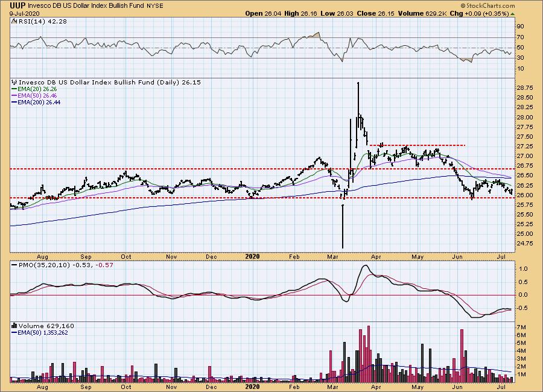Click the EMA(20) 26.26 legend entry
Screen dimensions: 543x392
[x=34, y=89]
